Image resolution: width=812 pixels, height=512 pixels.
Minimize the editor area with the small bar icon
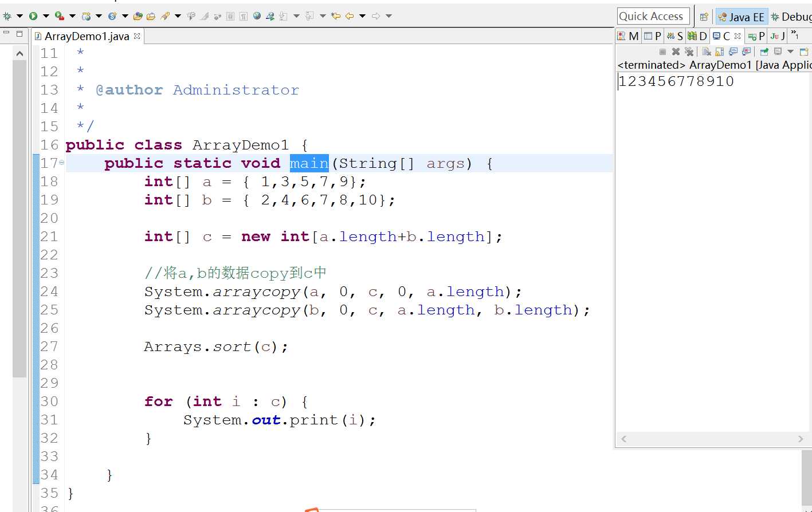6,33
